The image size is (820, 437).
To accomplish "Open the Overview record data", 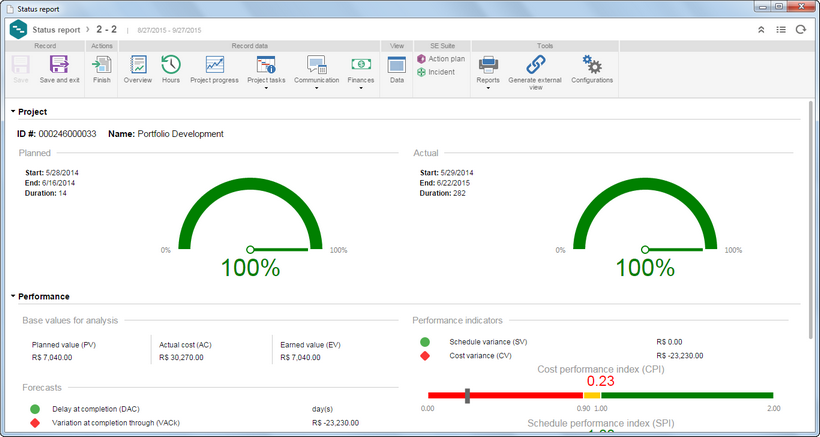I will pyautogui.click(x=138, y=65).
